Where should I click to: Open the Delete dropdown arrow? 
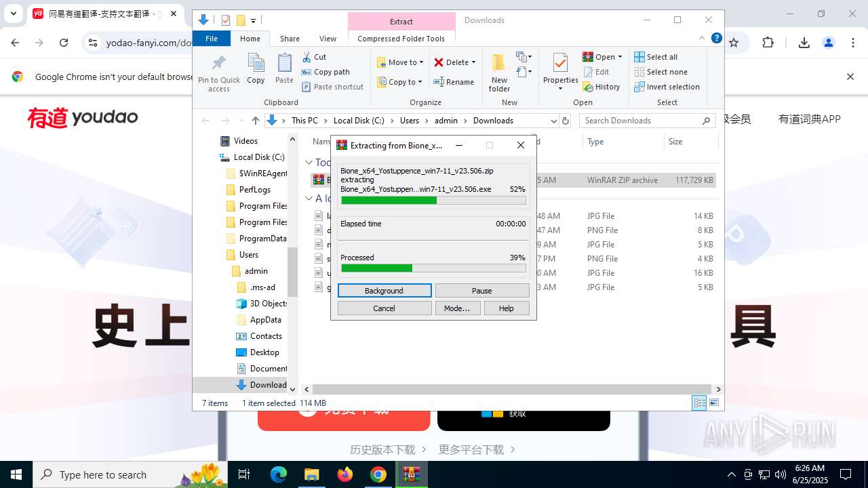tap(473, 62)
